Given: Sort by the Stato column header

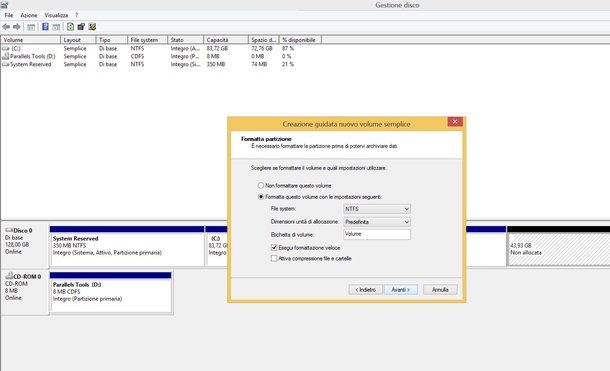Looking at the screenshot, I should [186, 40].
